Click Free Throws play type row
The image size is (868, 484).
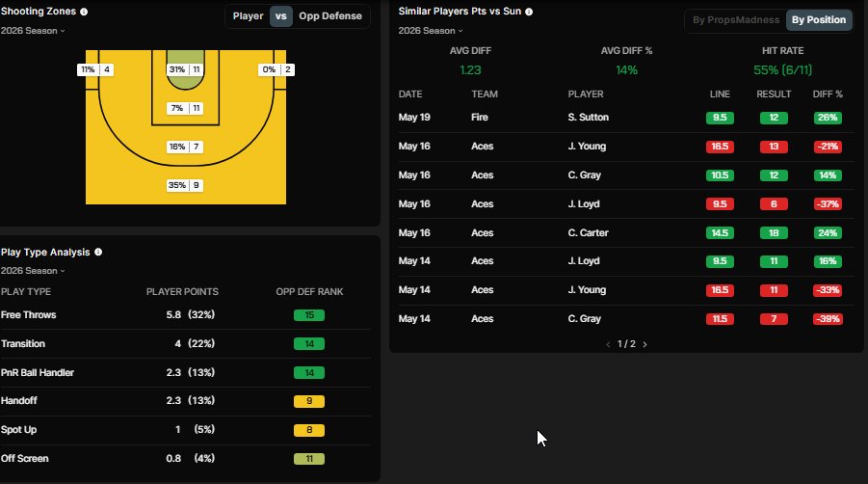[x=185, y=315]
